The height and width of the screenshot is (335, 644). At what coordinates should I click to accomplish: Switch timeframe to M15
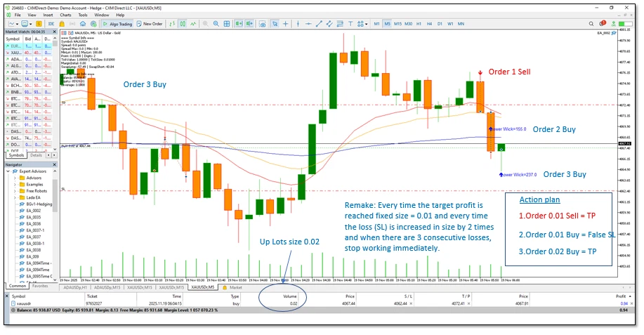[397, 24]
